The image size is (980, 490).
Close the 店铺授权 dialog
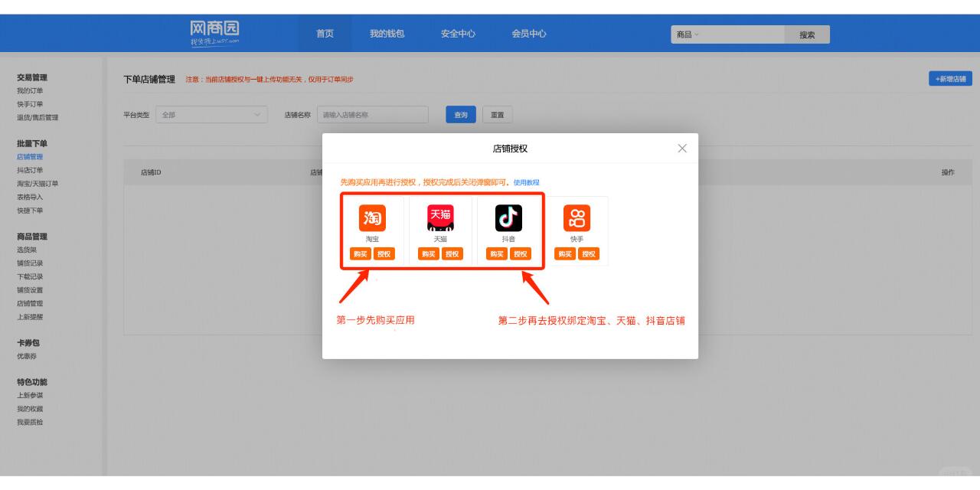[682, 149]
